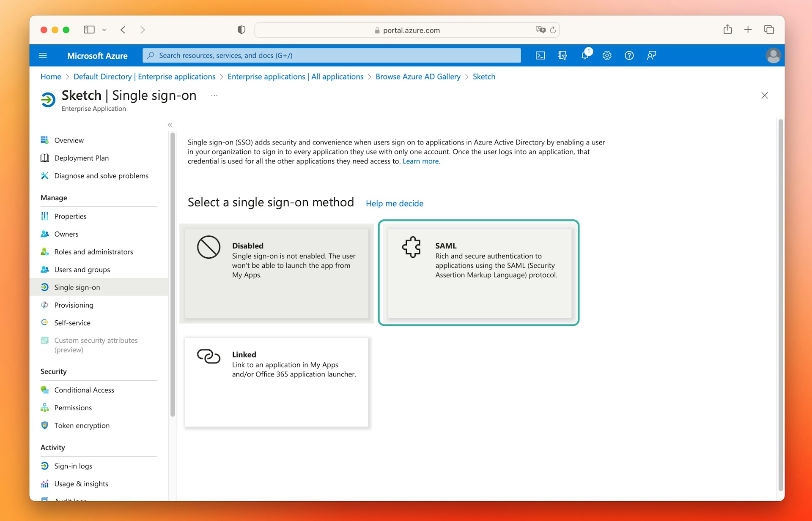
Task: Click the Users and groups icon
Action: pyautogui.click(x=44, y=269)
